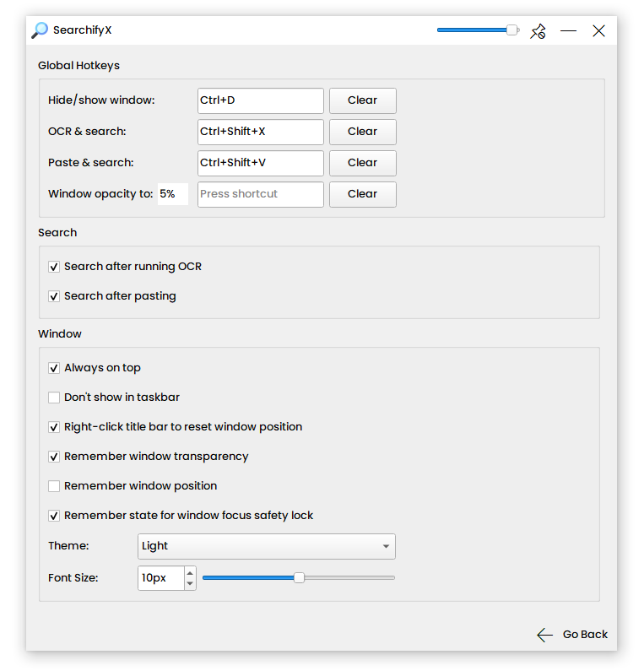Decrease font size with the down arrow

coord(190,584)
